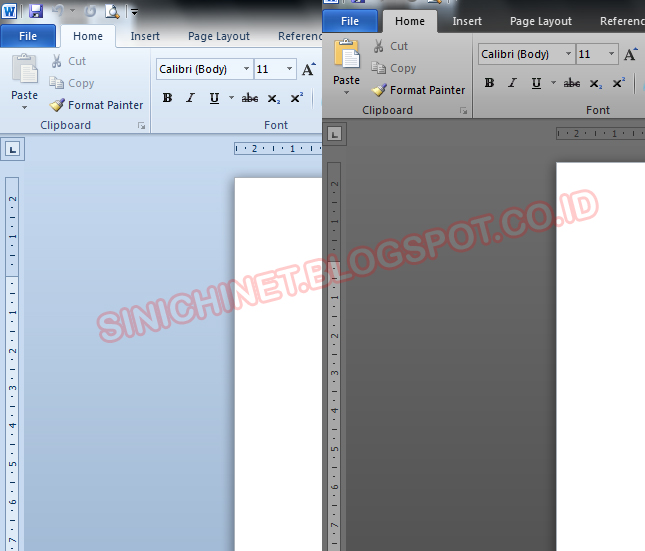
Task: Open font name dropdown arrow in right dark window
Action: (x=568, y=54)
